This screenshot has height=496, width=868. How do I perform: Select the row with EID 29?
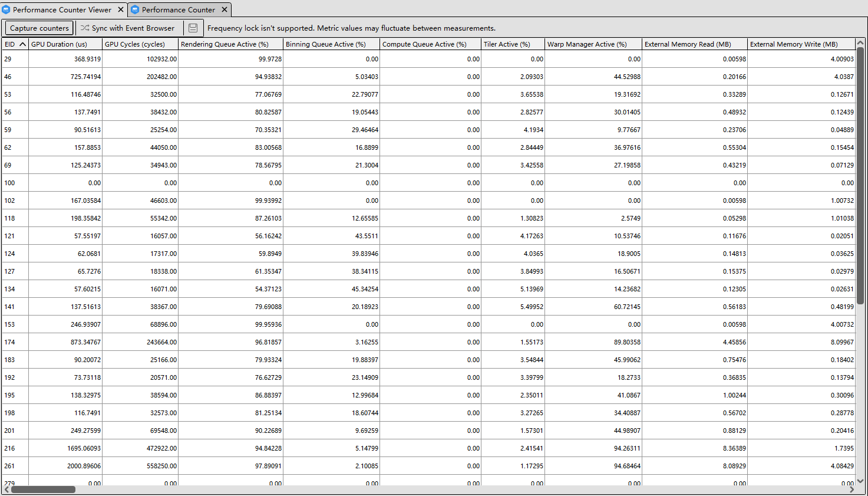point(428,59)
